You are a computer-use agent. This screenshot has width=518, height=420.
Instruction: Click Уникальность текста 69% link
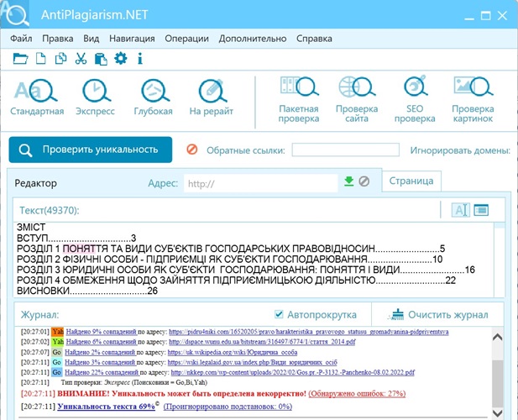tap(106, 406)
